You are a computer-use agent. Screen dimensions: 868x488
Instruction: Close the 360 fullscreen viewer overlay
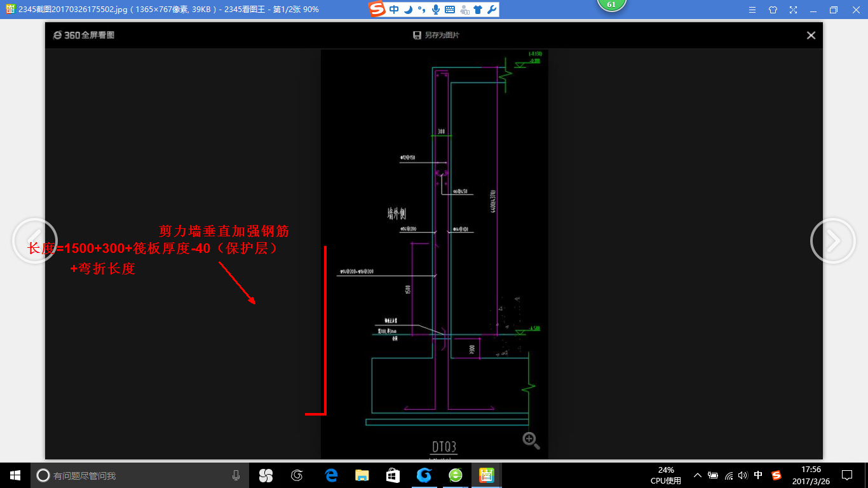(811, 36)
